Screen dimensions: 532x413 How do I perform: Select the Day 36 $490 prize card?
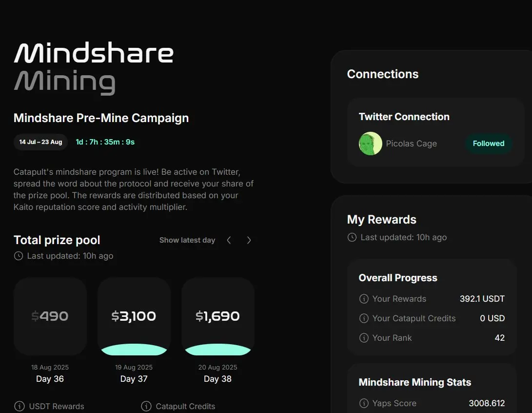point(50,316)
